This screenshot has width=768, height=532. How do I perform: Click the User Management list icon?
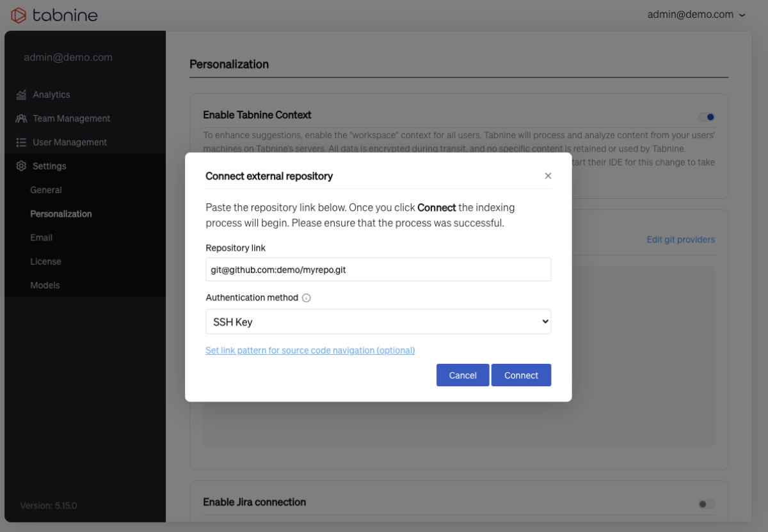(x=22, y=142)
